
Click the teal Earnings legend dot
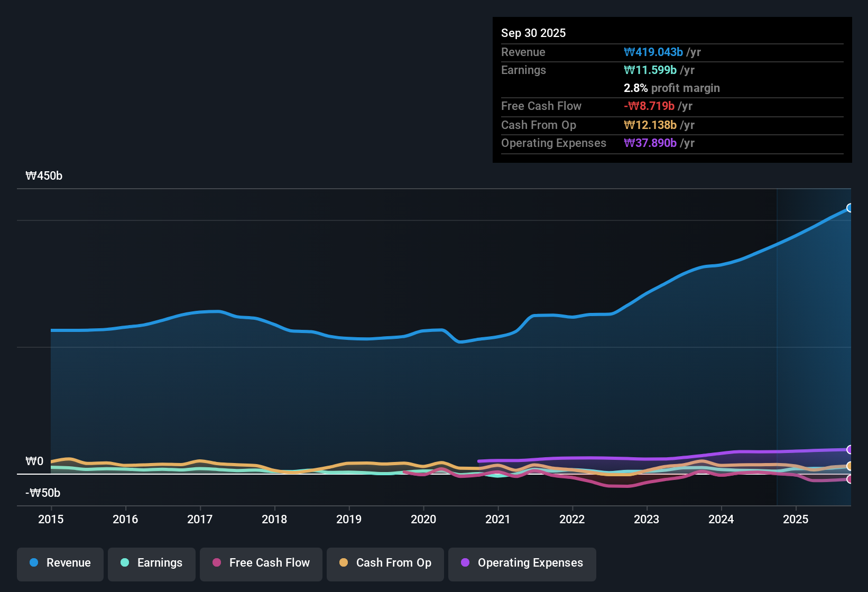coord(125,563)
